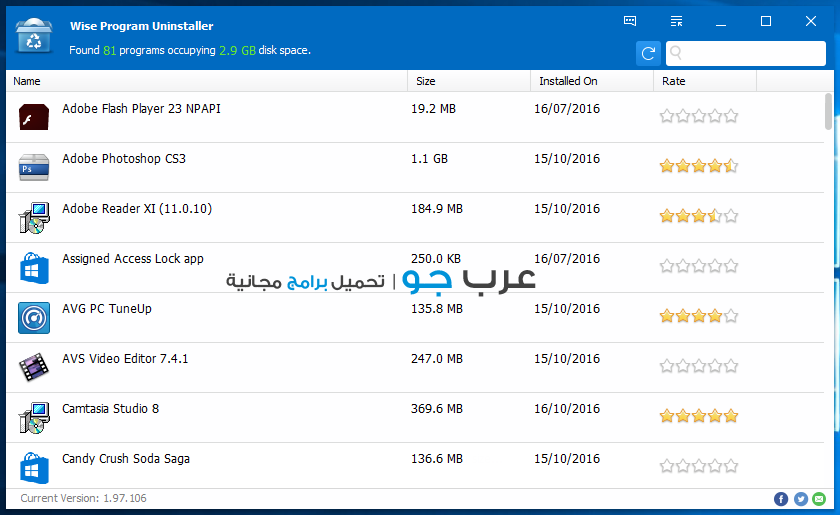Screen dimensions: 840x515
Task: Click the empty star rating for Assigned Access Lock app
Action: tap(699, 266)
